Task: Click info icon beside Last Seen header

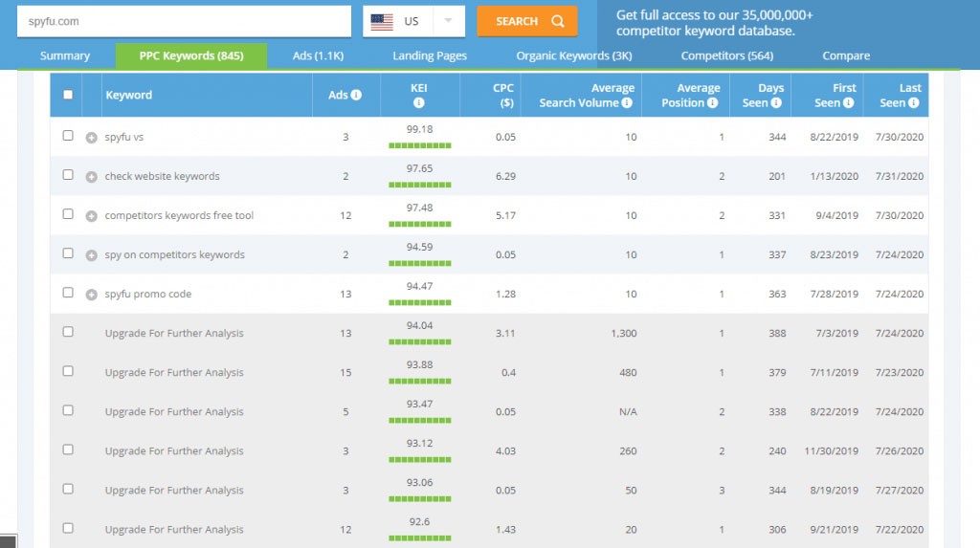Action: (x=914, y=103)
